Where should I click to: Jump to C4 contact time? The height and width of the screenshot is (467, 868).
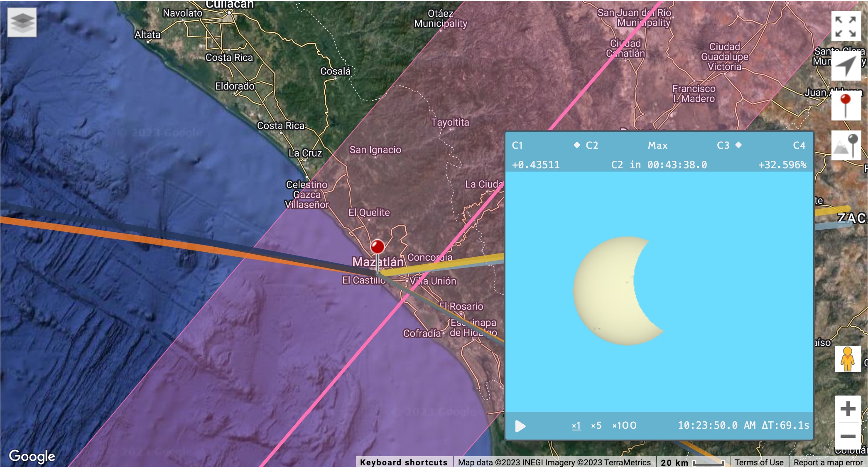click(x=799, y=145)
